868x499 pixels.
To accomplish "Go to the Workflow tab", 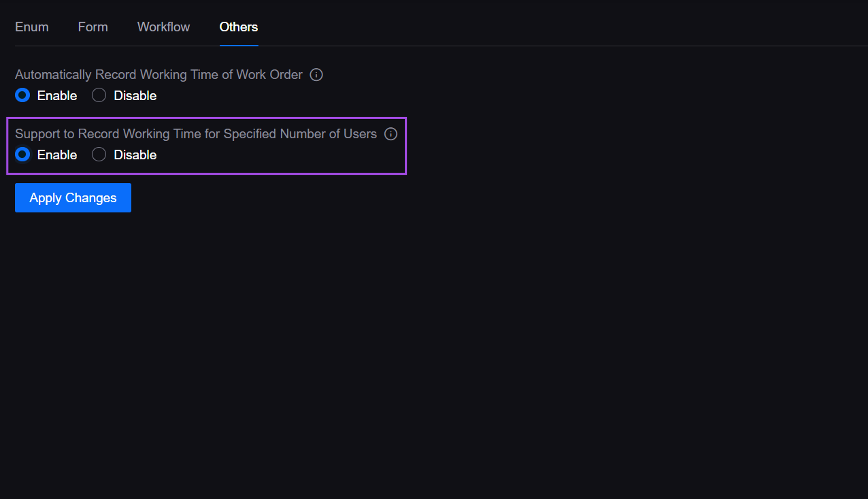I will click(163, 27).
